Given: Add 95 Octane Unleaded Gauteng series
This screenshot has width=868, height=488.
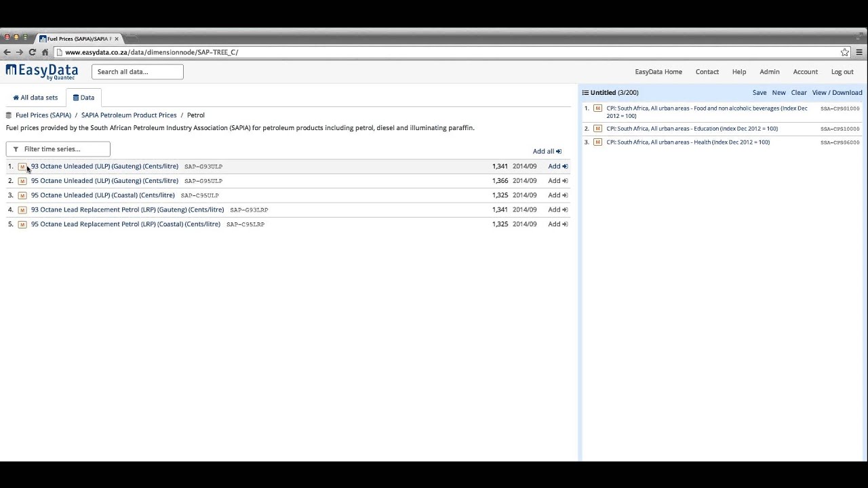Looking at the screenshot, I should [558, 181].
